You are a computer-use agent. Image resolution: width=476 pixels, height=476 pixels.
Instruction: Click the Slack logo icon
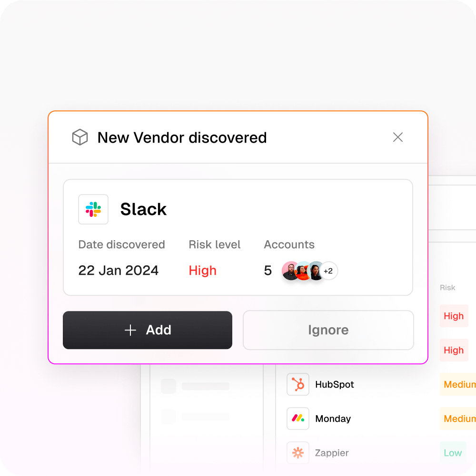93,209
